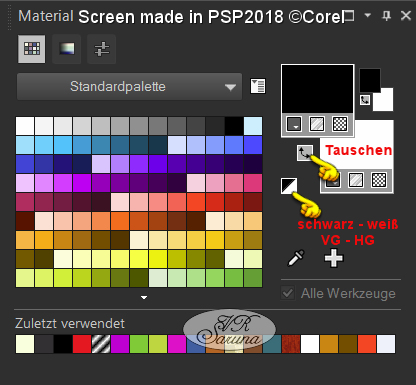Switch to the Rainbow color picker tab
Viewport: 416px width, 385px height.
point(67,49)
